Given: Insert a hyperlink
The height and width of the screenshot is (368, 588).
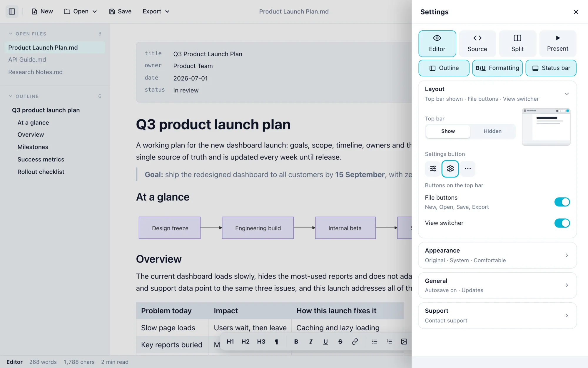Looking at the screenshot, I should 355,342.
